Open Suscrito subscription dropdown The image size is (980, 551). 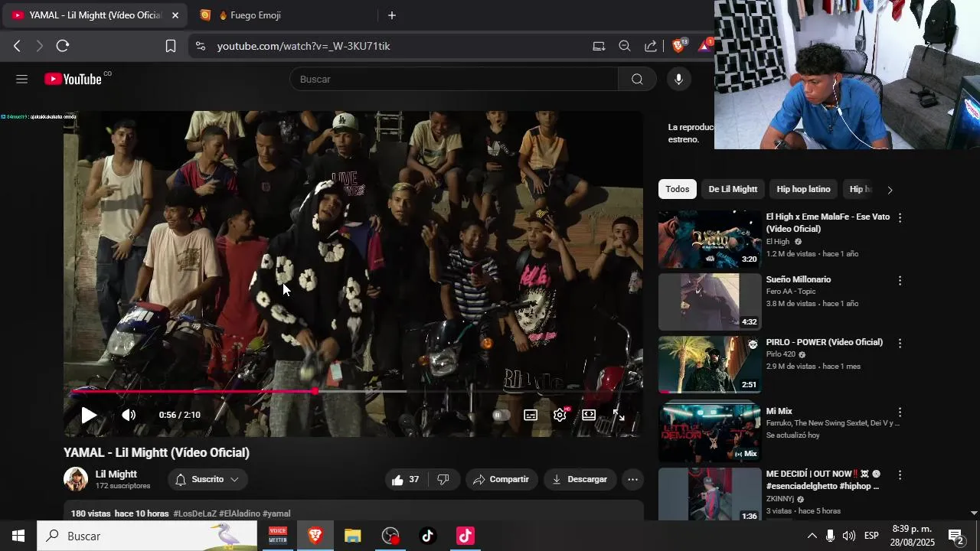coord(207,480)
